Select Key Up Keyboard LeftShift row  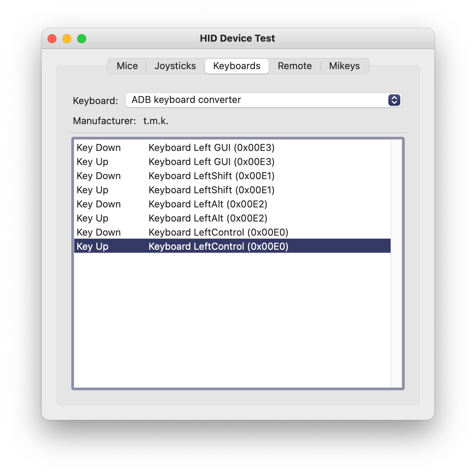click(232, 190)
